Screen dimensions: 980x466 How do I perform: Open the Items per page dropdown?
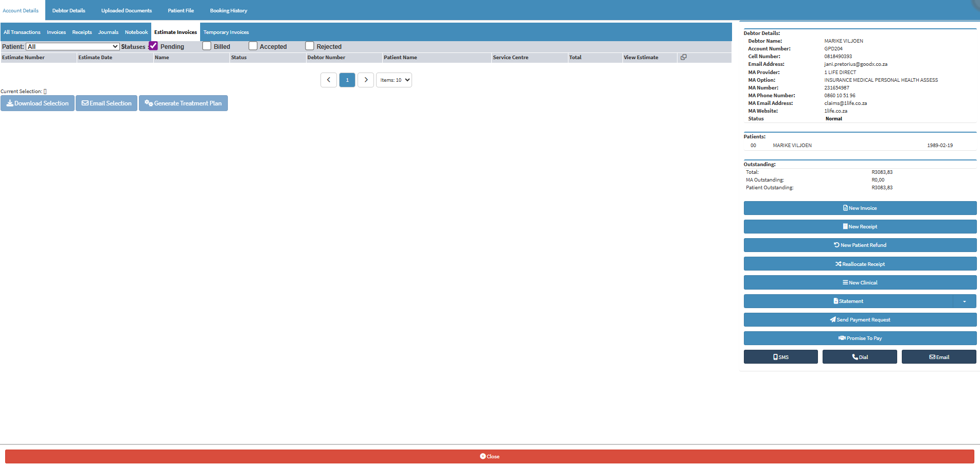click(x=394, y=80)
